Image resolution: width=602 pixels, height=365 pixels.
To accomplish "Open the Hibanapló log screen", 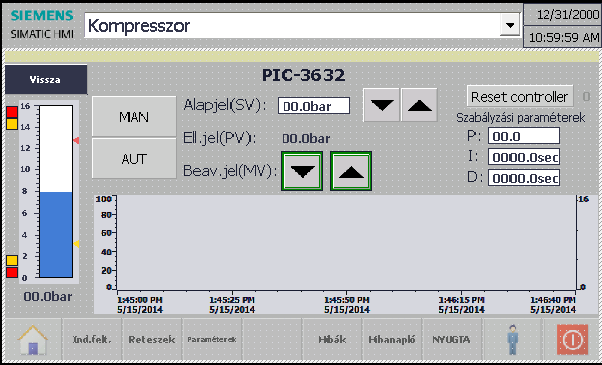I will point(392,339).
